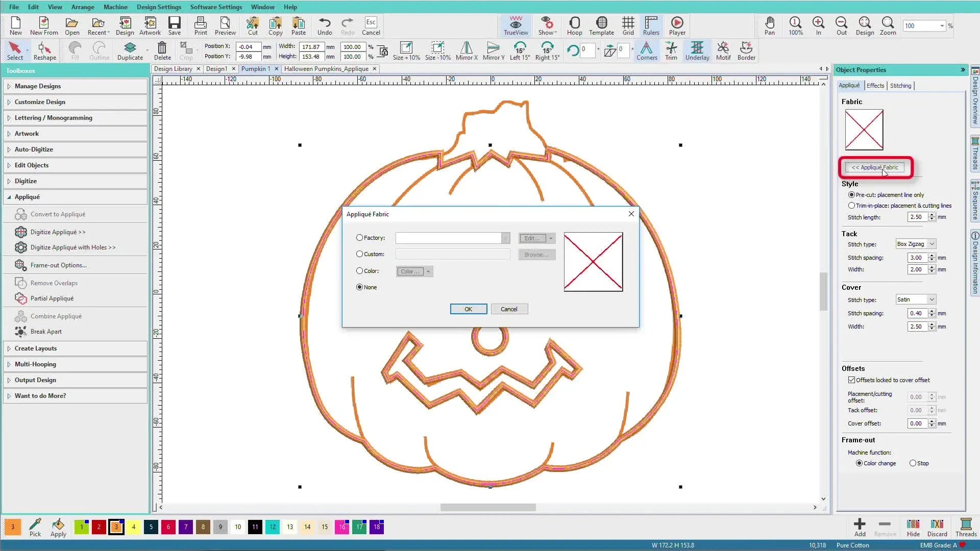Viewport: 980px width, 551px height.
Task: Activate the Mirror X tool
Action: pyautogui.click(x=466, y=51)
